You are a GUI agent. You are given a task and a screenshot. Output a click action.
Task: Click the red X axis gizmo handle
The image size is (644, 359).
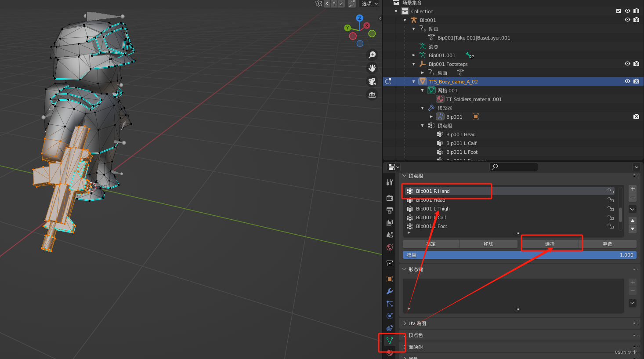(367, 25)
